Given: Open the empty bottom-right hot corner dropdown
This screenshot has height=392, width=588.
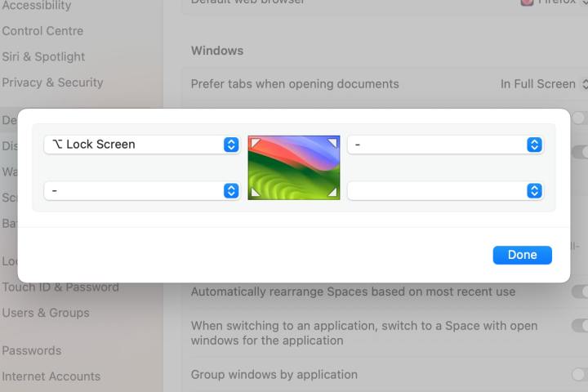Looking at the screenshot, I should pyautogui.click(x=445, y=190).
